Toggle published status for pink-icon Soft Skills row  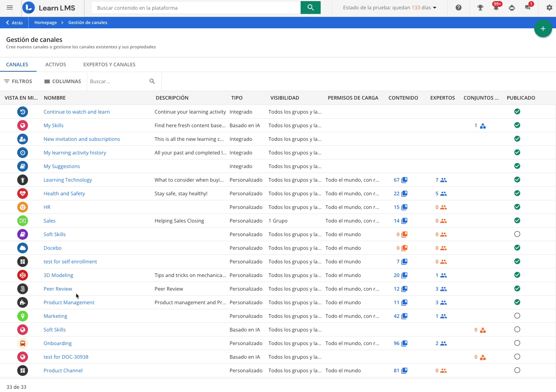pyautogui.click(x=517, y=329)
